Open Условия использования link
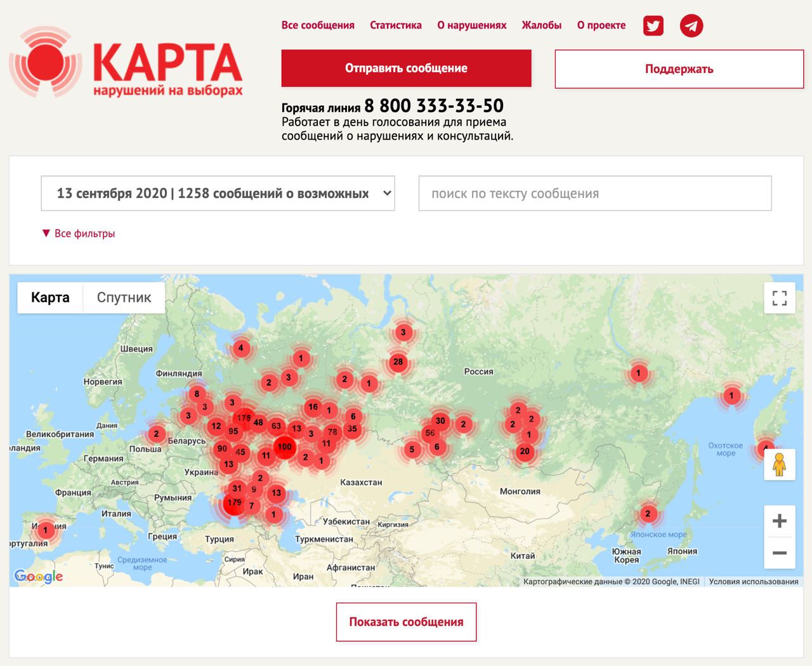The image size is (812, 666). pos(754,582)
